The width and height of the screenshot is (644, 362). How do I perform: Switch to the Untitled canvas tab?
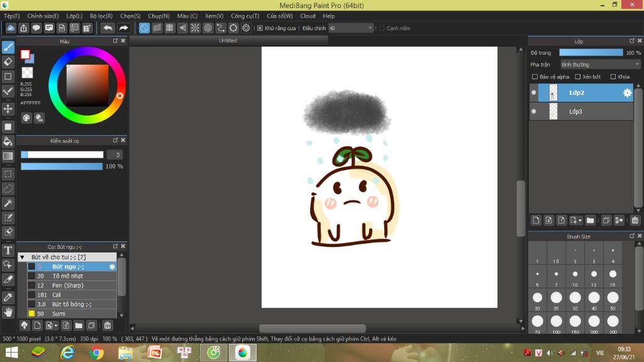click(x=228, y=41)
